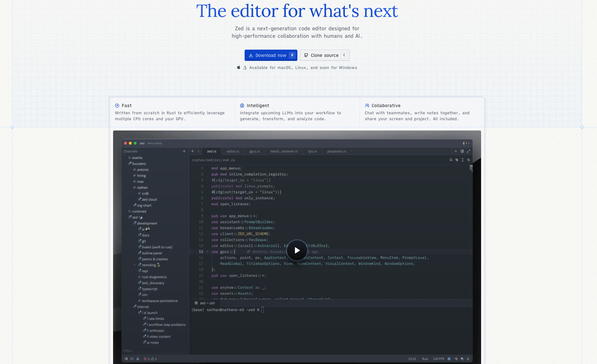Click the Intelligent feature brain icon
This screenshot has height=364, width=597.
[x=242, y=106]
